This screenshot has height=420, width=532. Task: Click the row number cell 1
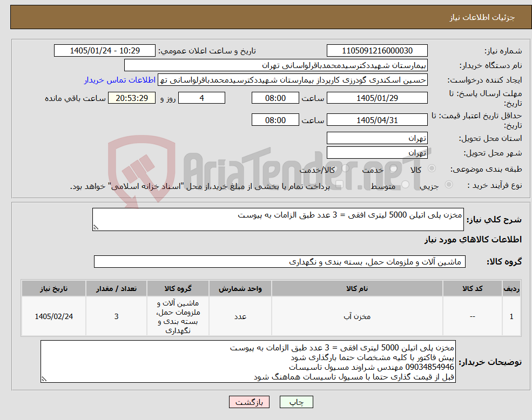point(511,316)
